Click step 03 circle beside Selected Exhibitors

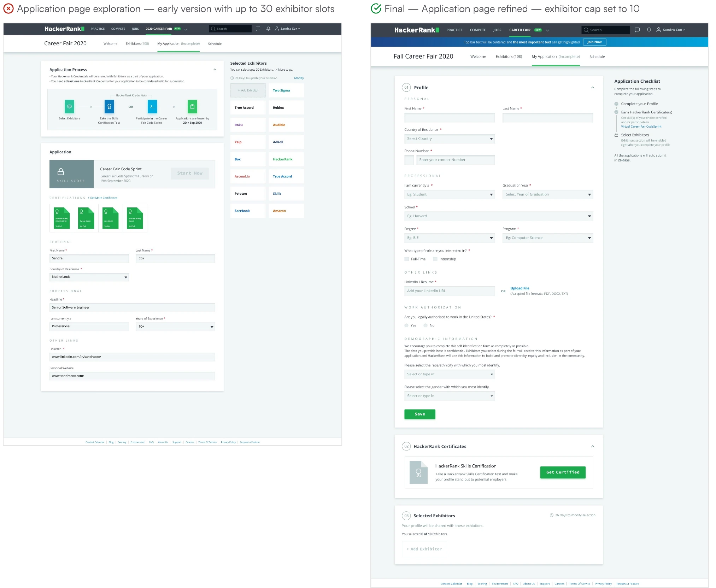coord(406,516)
